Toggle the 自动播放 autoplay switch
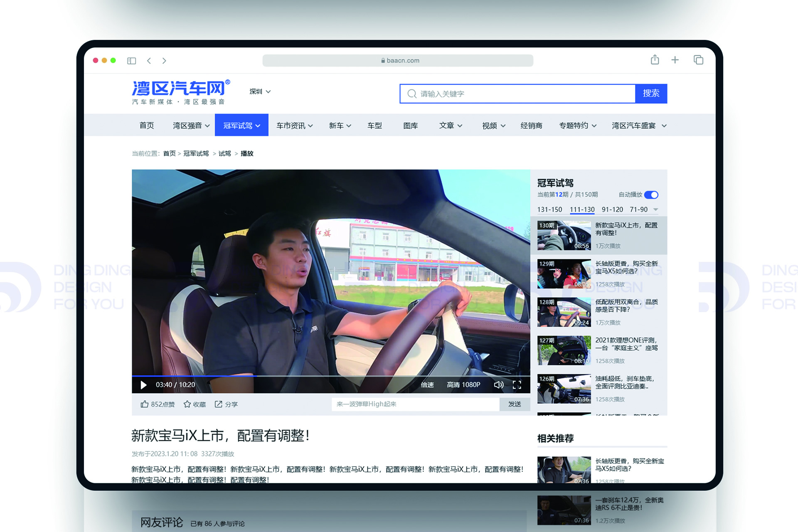The width and height of the screenshot is (798, 532). pos(651,195)
